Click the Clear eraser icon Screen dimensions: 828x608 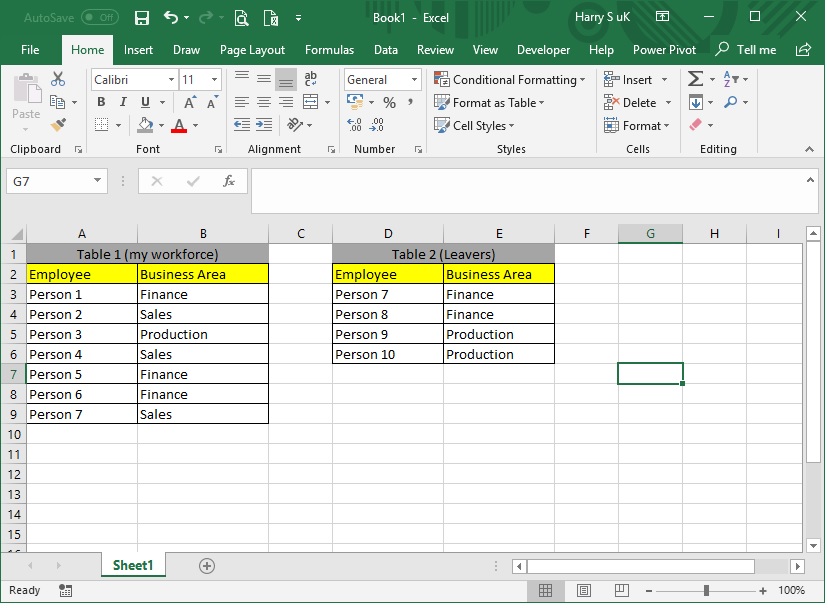tap(696, 125)
